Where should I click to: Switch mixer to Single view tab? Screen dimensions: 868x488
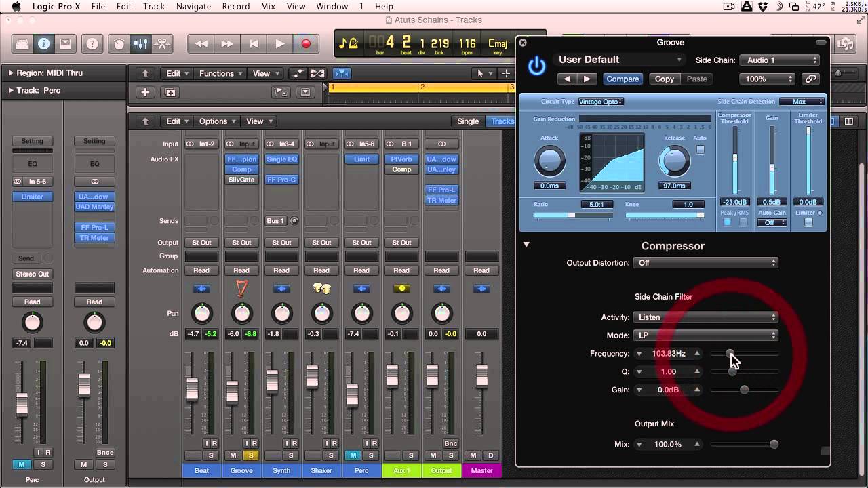click(x=468, y=121)
